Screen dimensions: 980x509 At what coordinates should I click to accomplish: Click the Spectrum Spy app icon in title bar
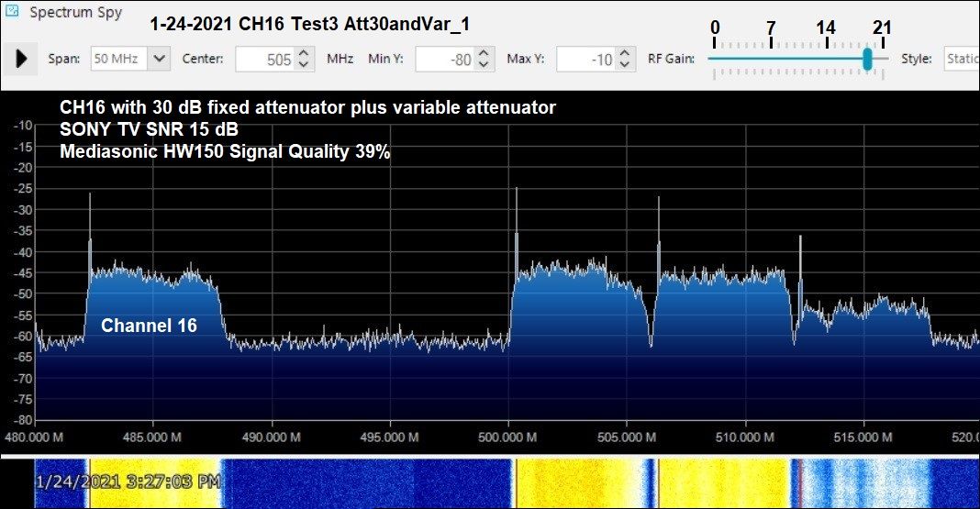[x=12, y=13]
